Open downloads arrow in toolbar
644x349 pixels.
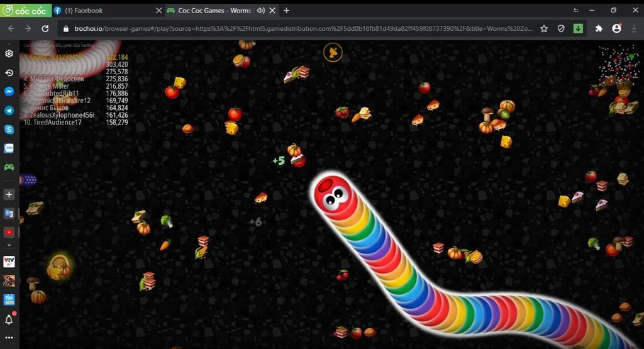[x=634, y=28]
